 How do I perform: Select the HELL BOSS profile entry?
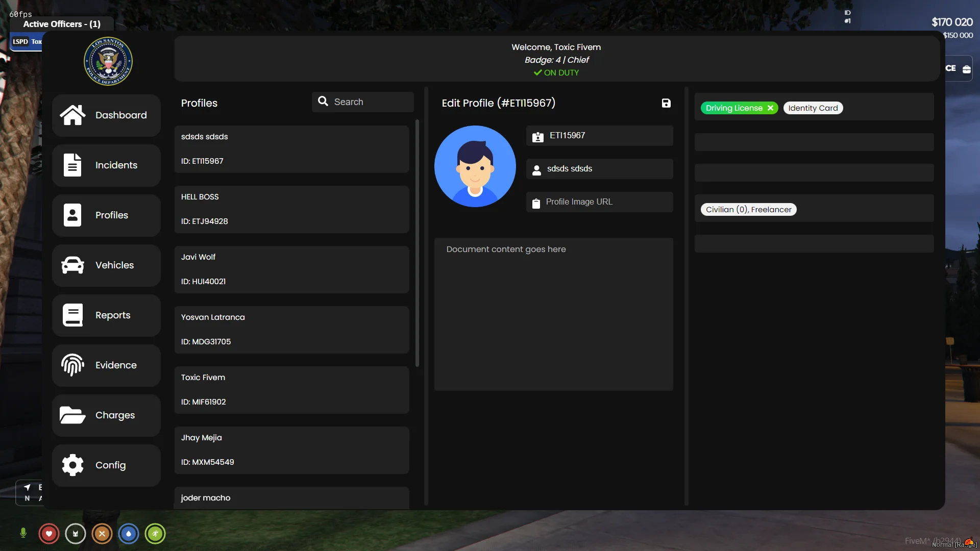pyautogui.click(x=291, y=209)
